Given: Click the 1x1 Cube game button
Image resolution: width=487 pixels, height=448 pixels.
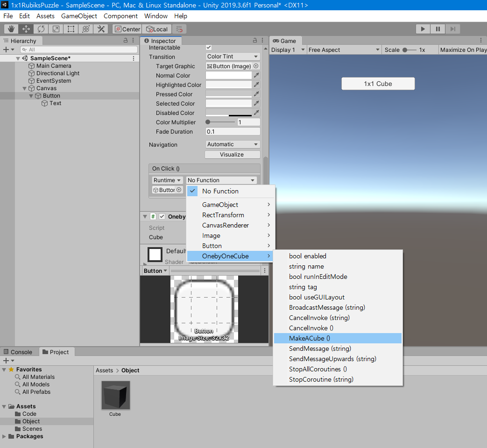Looking at the screenshot, I should 378,84.
